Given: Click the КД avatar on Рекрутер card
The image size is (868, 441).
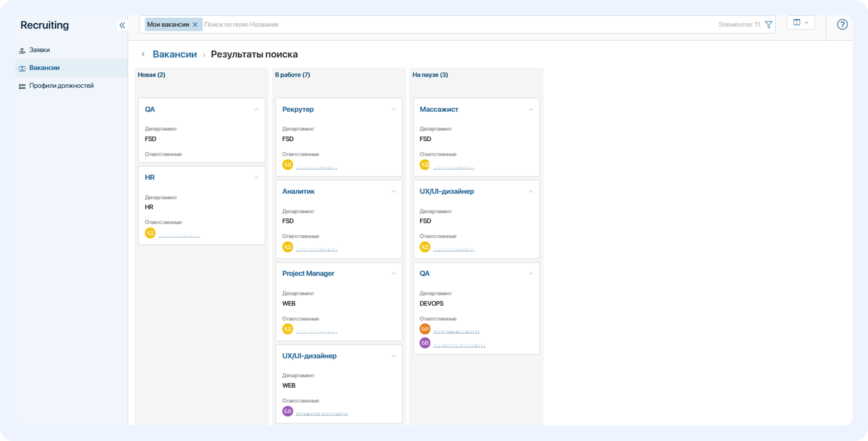Looking at the screenshot, I should (x=287, y=165).
